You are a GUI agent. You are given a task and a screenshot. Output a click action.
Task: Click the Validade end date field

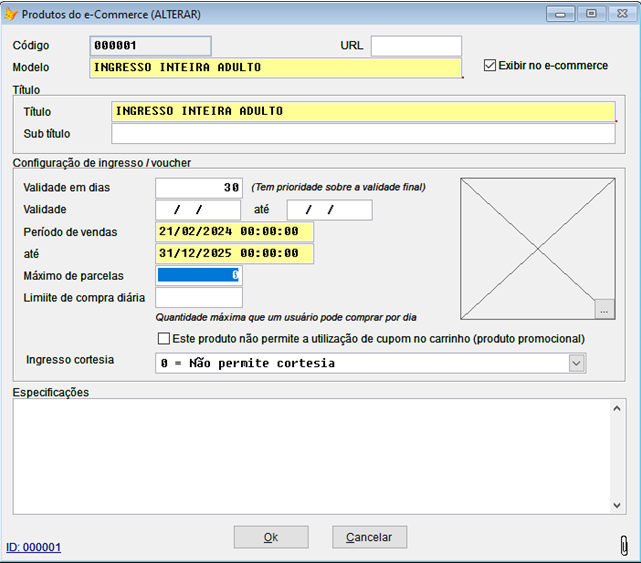point(329,210)
